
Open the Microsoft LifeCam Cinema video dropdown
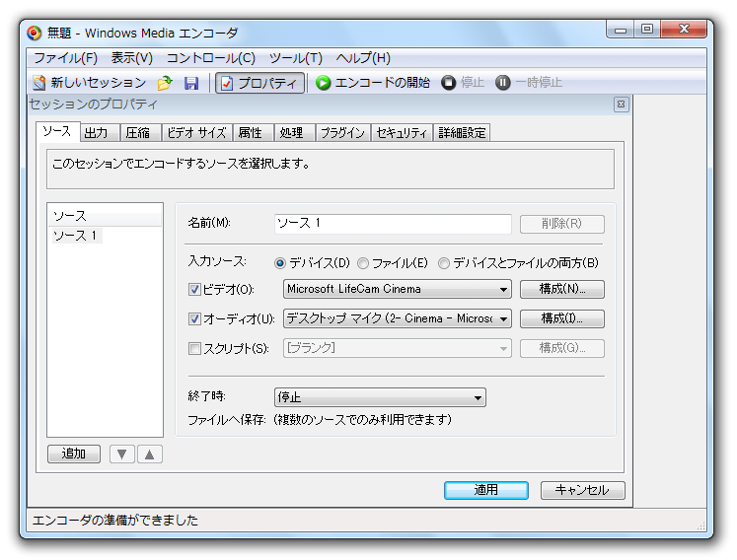point(398,289)
